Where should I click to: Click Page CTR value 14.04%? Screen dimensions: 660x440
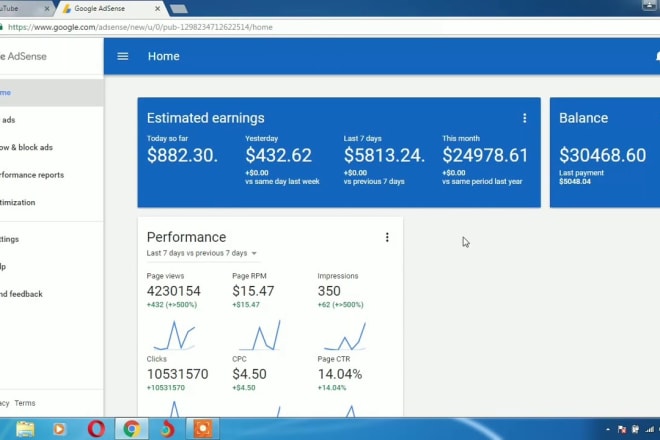pyautogui.click(x=340, y=374)
